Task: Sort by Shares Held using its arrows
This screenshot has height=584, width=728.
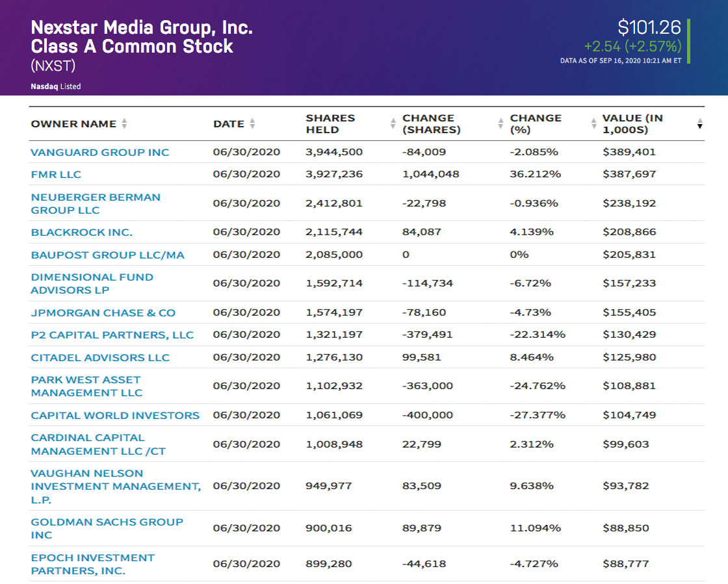Action: click(x=393, y=123)
